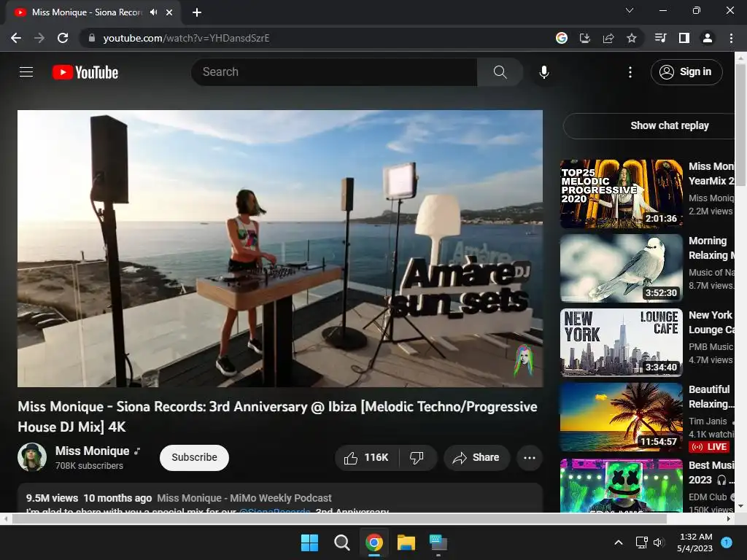Viewport: 747px width, 560px height.
Task: Click the New York Lounge video title
Action: pyautogui.click(x=711, y=322)
